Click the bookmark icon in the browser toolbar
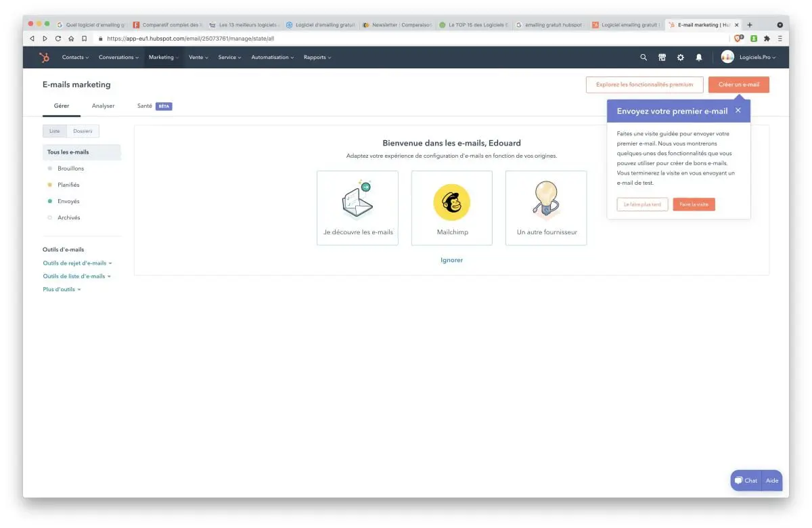The width and height of the screenshot is (812, 528). [85, 39]
